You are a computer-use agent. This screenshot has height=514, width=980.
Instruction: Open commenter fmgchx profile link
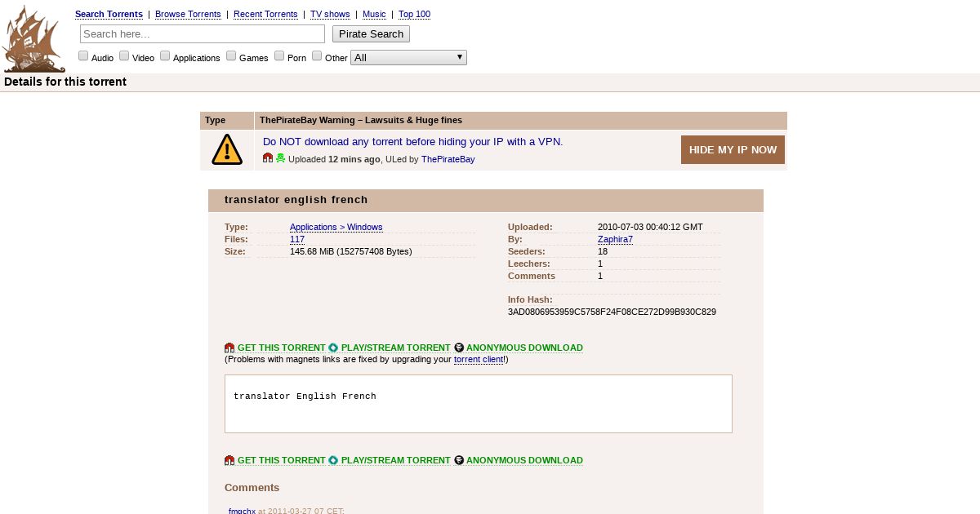242,511
